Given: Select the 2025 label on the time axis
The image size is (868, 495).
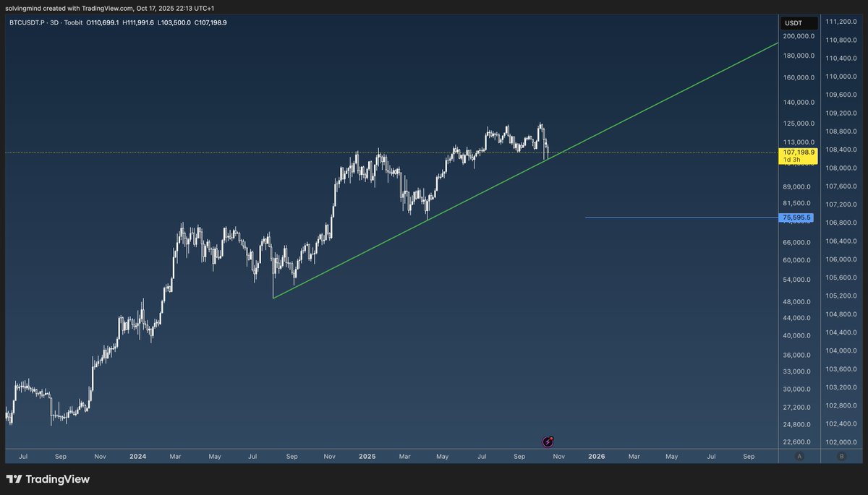Looking at the screenshot, I should click(367, 456).
